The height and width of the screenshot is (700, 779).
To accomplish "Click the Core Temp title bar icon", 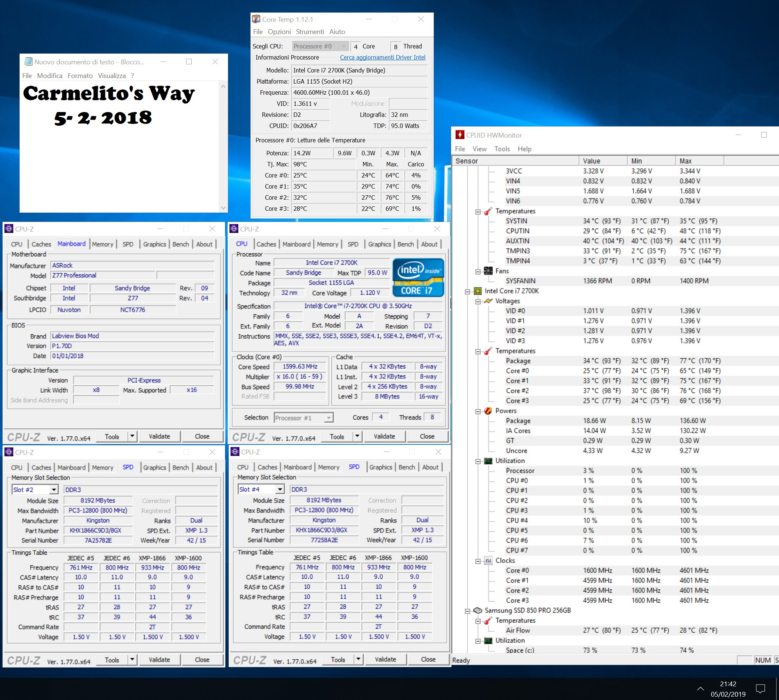I will [x=256, y=19].
